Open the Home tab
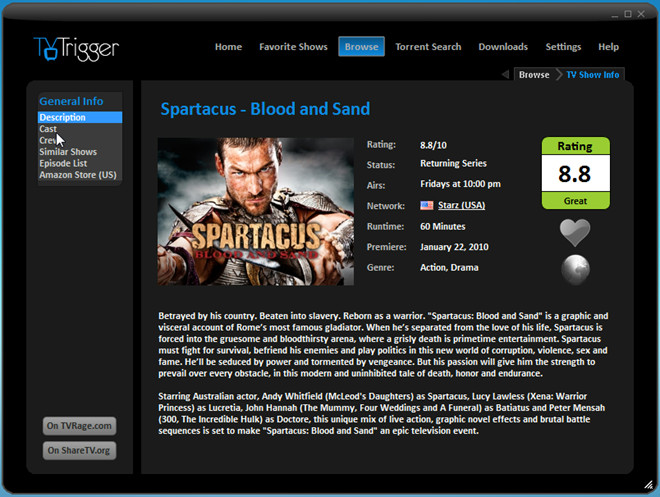This screenshot has width=660, height=497. pos(228,47)
